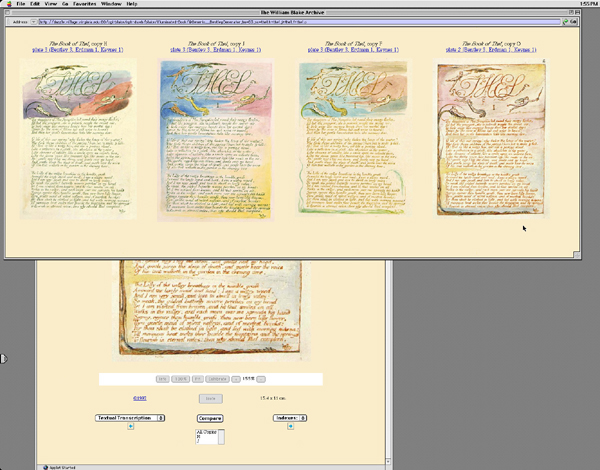Click the scrollbar of the copies listbox

pyautogui.click(x=221, y=437)
